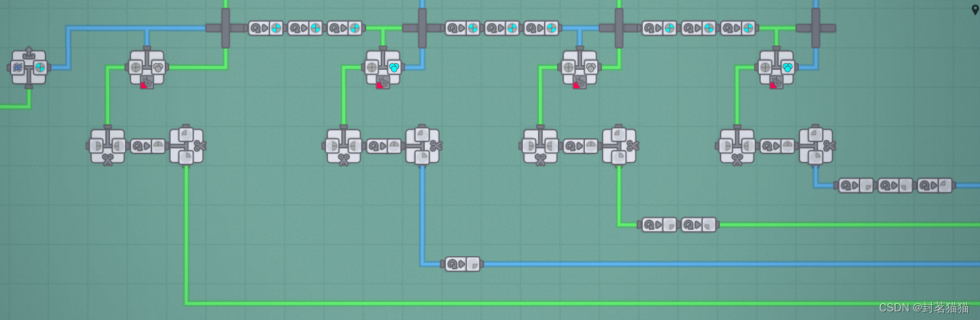Select the cyan-paint painter after the third rotator trio
The height and width of the screenshot is (320, 980).
tap(776, 68)
